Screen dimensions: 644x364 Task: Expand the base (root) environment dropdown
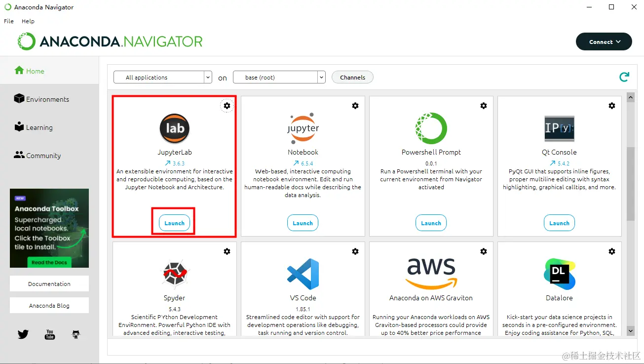pos(279,78)
